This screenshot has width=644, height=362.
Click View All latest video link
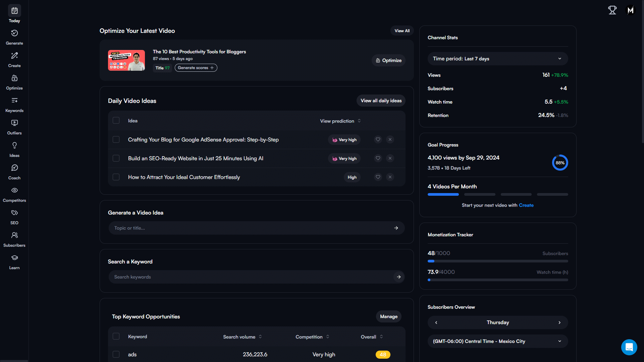401,30
